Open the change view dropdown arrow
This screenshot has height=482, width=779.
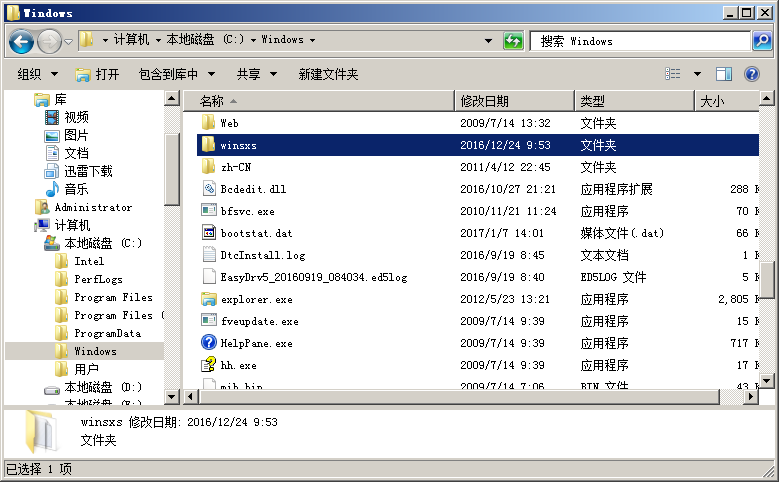point(697,74)
